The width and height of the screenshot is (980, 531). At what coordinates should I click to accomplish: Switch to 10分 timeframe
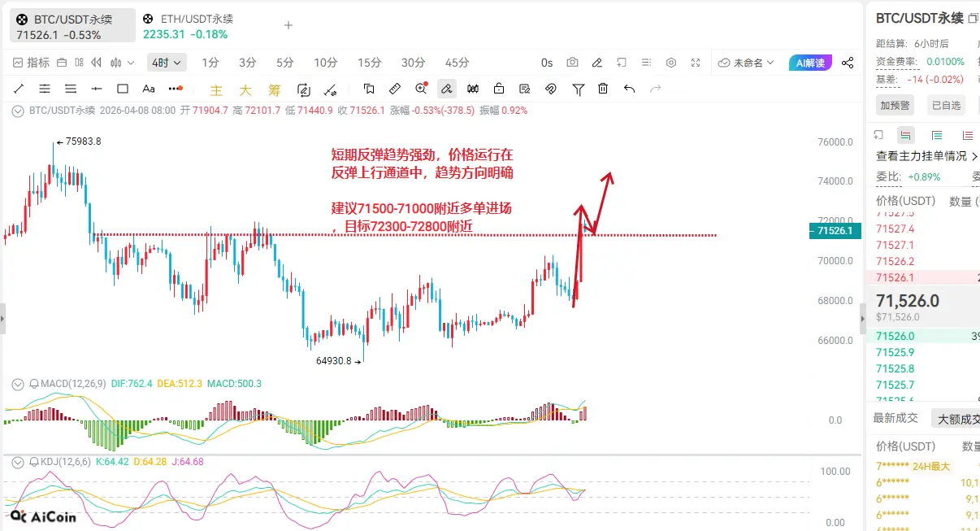pyautogui.click(x=326, y=63)
